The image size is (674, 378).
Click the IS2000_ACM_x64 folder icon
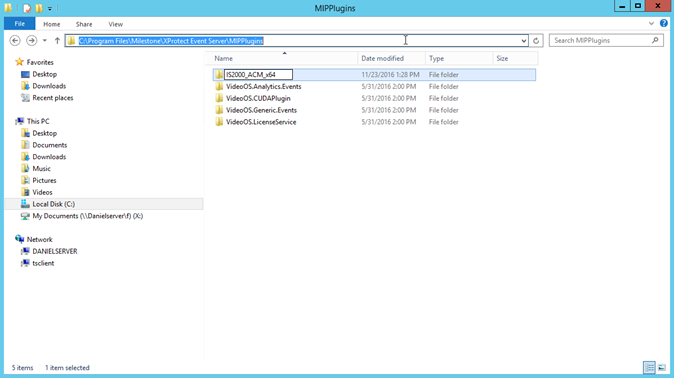click(219, 74)
